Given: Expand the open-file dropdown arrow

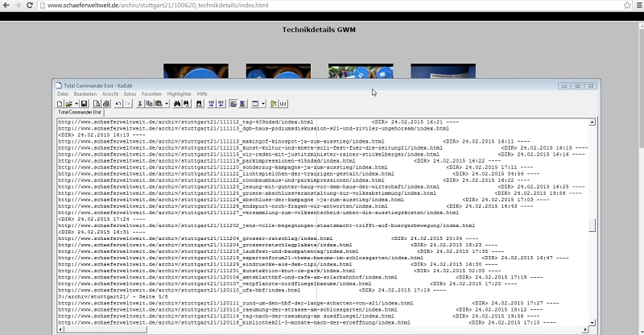Looking at the screenshot, I should tap(75, 104).
